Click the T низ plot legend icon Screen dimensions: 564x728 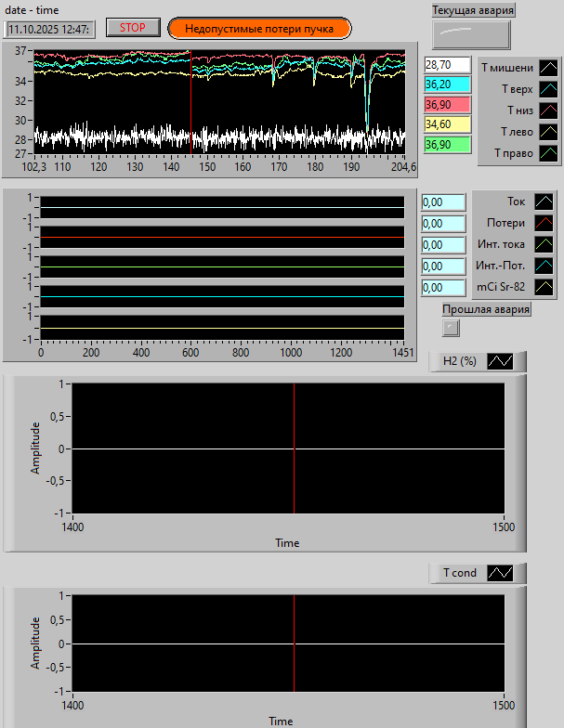coord(548,110)
